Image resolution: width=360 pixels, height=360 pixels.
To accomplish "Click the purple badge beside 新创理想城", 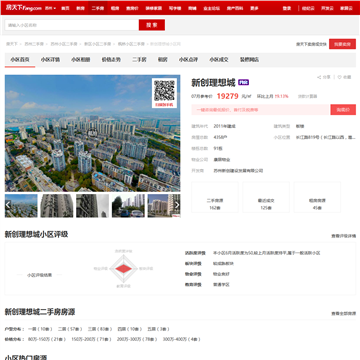I will click(x=243, y=82).
